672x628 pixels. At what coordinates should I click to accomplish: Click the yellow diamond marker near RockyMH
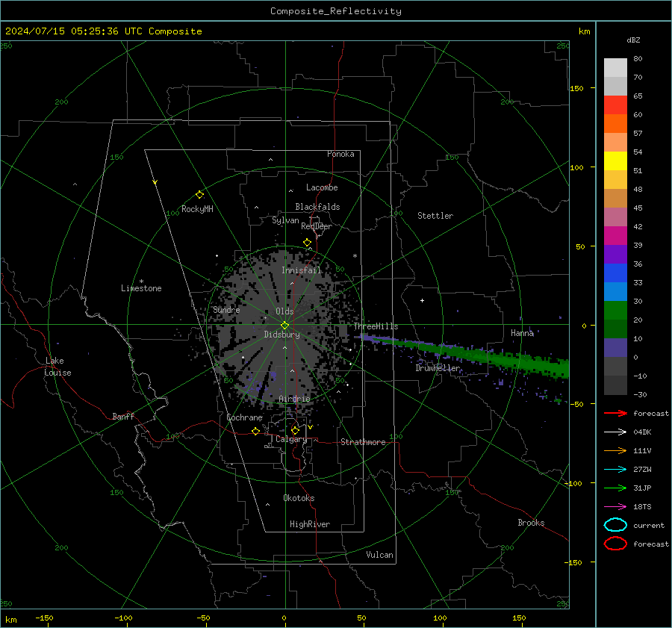[199, 195]
